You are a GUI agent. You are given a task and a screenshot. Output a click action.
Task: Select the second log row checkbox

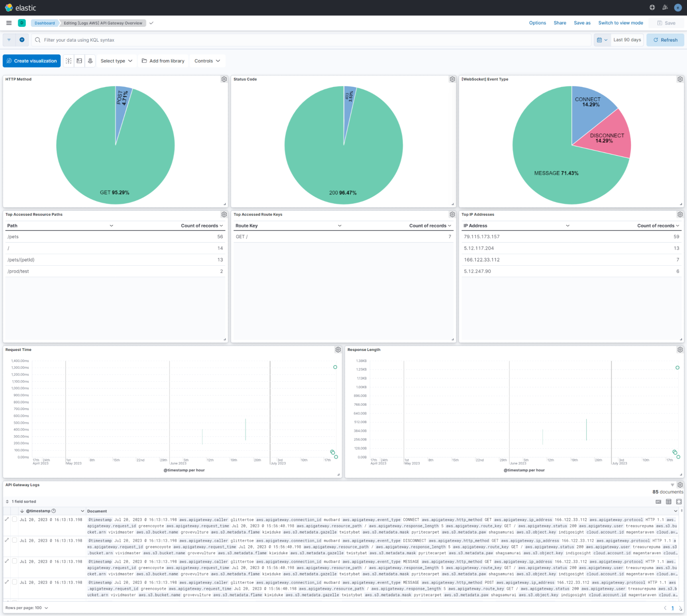pos(14,540)
